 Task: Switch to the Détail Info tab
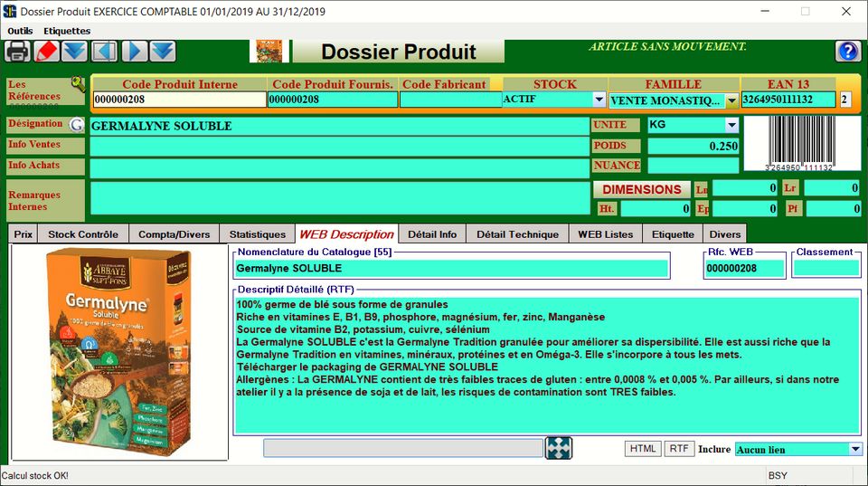click(432, 233)
